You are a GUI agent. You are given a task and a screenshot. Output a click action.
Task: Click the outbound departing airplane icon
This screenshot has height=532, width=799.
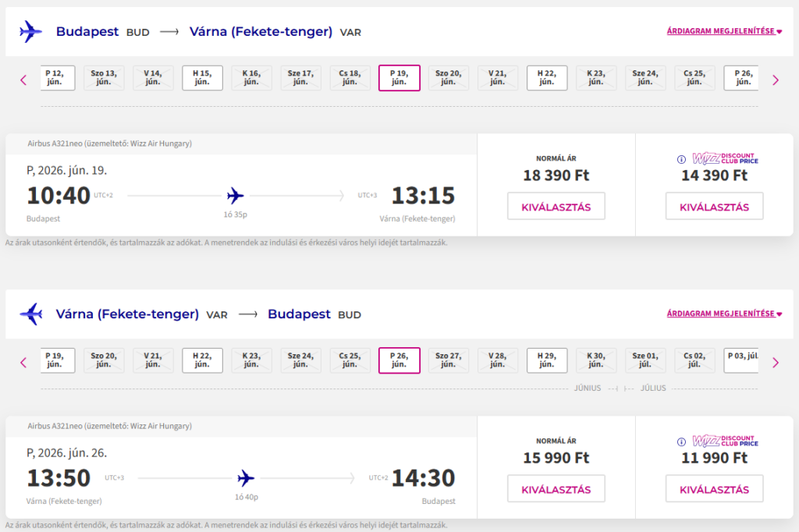click(x=31, y=32)
